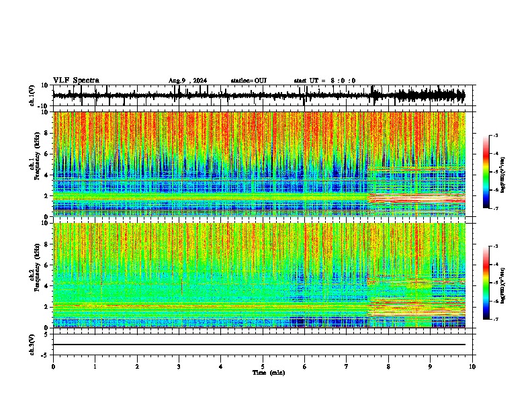Image resolution: width=532 pixels, height=411 pixels.
Task: Click the "ch.1(V)" waveform axis label
Action: [32, 95]
